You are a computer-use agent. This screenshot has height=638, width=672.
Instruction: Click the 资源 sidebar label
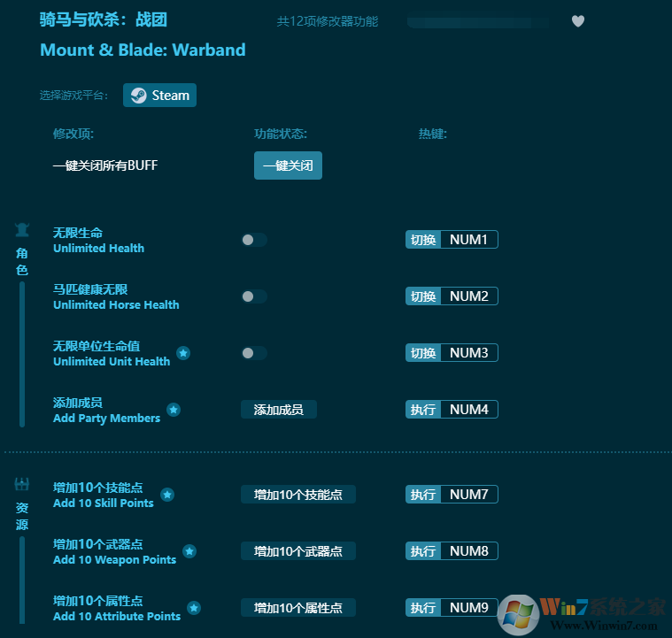[x=22, y=516]
